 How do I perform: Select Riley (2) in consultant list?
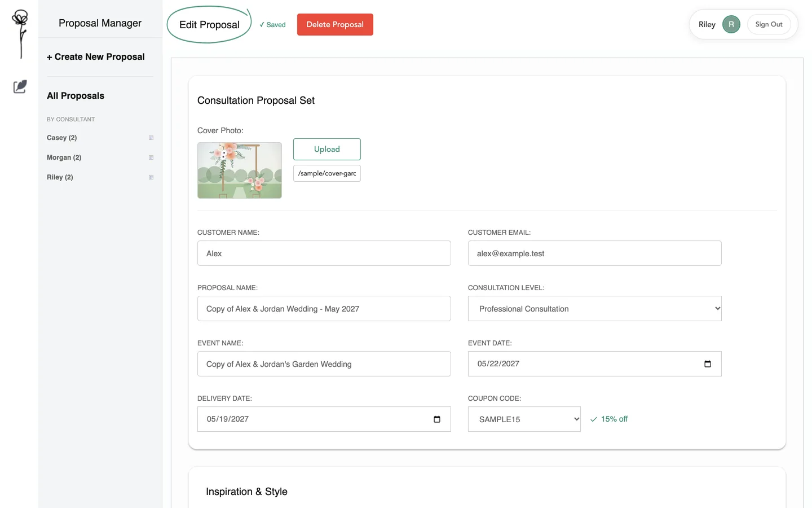click(x=60, y=177)
